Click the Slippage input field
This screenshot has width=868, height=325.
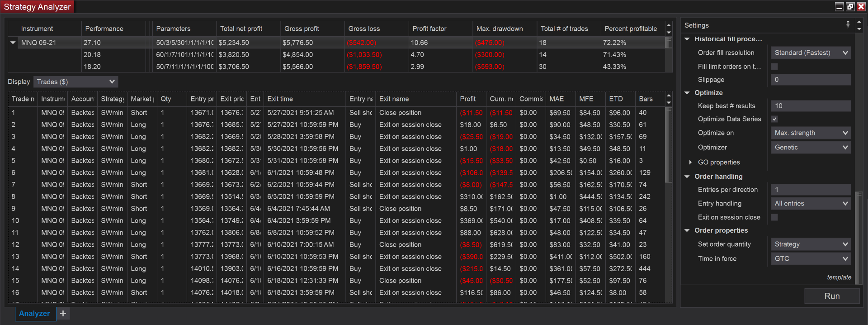(810, 80)
